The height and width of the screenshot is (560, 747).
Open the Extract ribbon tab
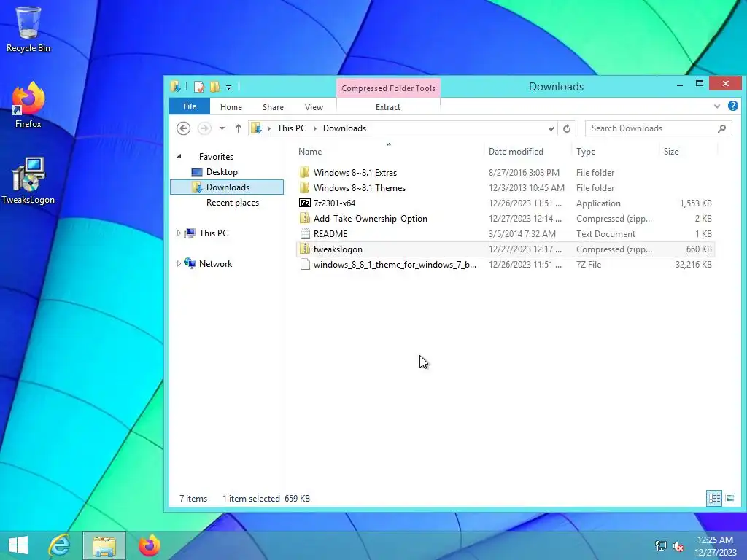(388, 107)
